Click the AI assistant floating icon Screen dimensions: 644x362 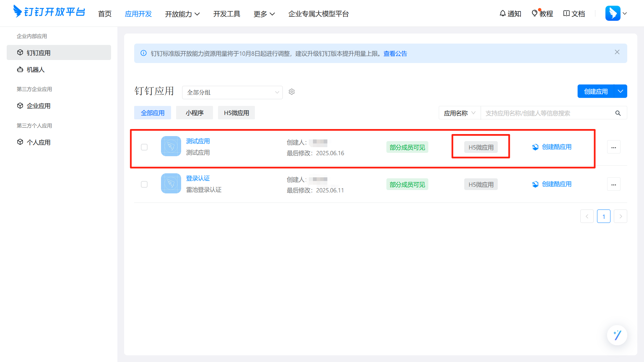(x=617, y=335)
